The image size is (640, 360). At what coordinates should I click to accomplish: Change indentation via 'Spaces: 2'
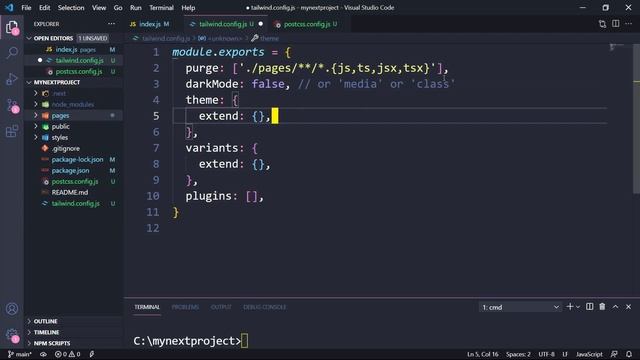[518, 354]
